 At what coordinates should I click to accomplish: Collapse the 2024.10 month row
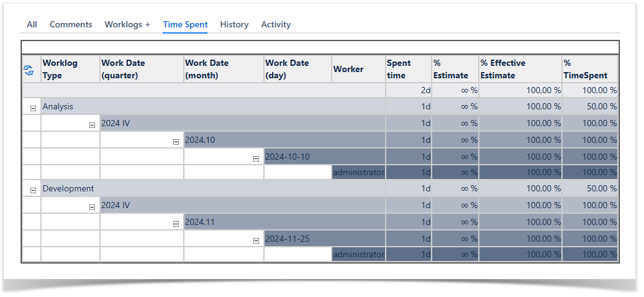tap(176, 141)
